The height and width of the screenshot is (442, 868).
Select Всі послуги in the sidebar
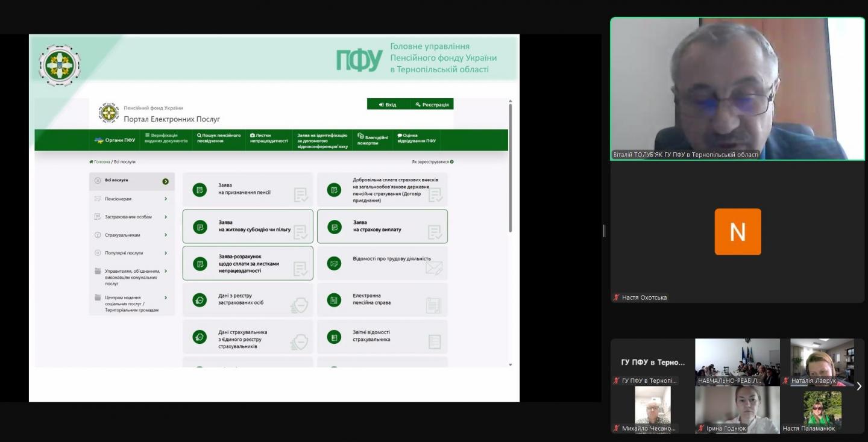(132, 181)
